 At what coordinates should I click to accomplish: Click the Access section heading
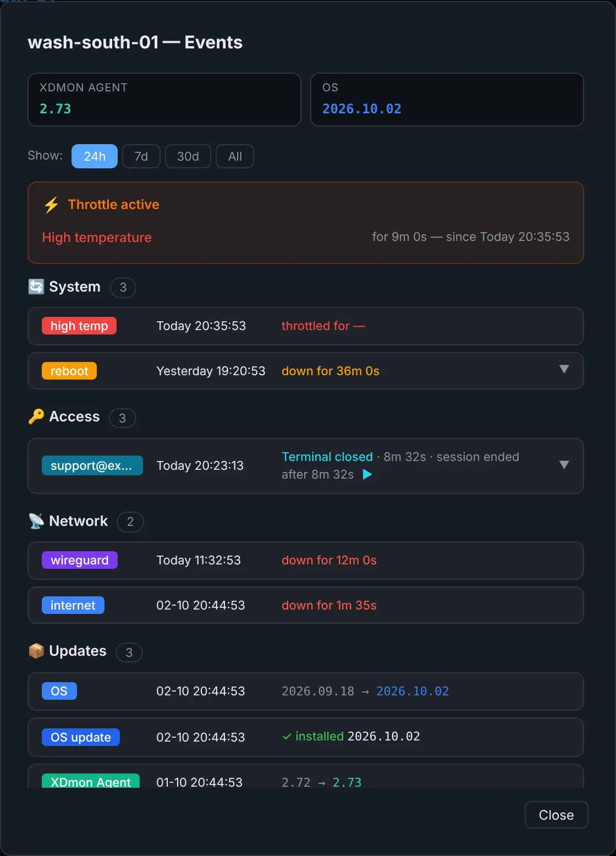(74, 416)
